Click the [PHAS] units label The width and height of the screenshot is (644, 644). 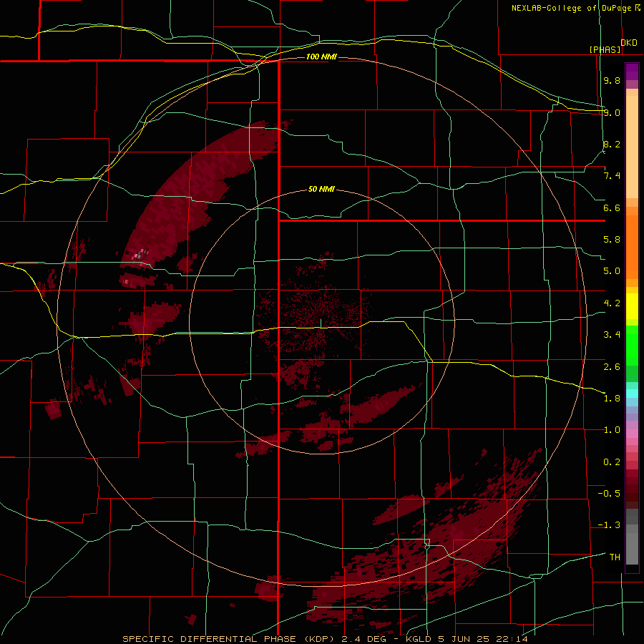click(x=605, y=49)
